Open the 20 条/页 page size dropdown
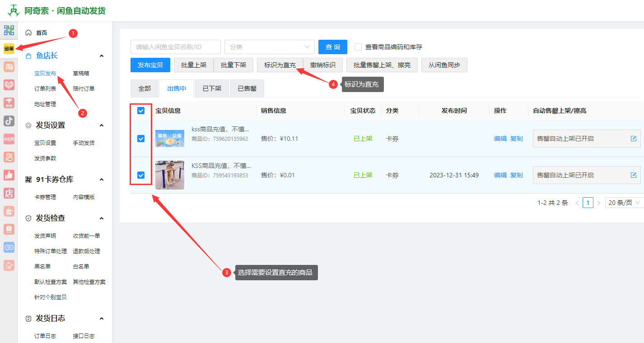644x343 pixels. coord(624,202)
